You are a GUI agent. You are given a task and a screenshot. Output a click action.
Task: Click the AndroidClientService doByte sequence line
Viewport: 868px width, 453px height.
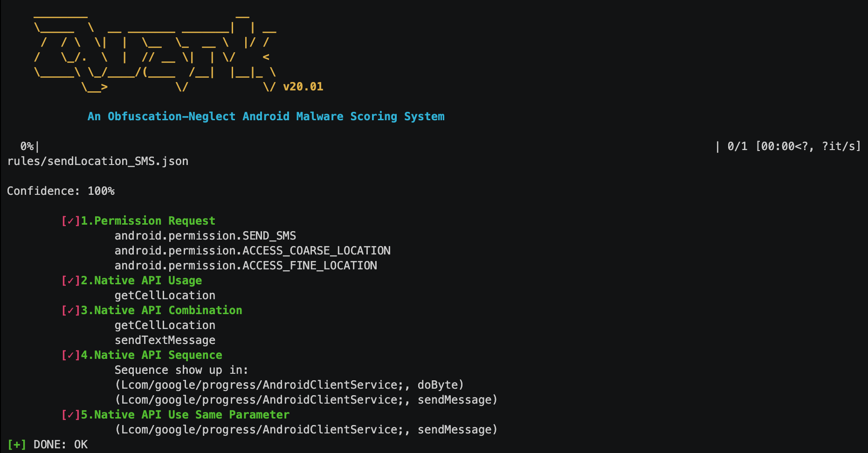[289, 385]
